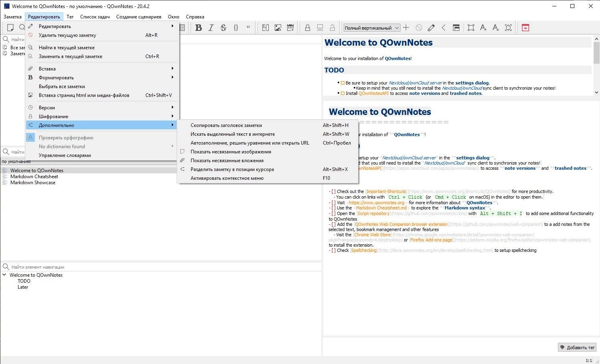
Task: Click the red distraction-free mode icon
Action: tap(526, 28)
